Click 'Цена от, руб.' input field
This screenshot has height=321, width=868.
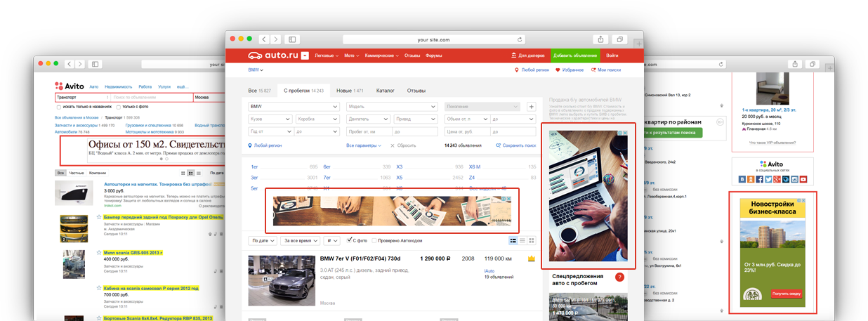467,131
